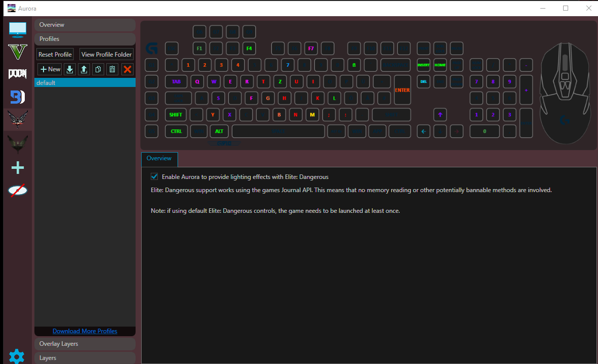Click the magenta Q key
Viewport: 598px width, 364px height.
197,81
